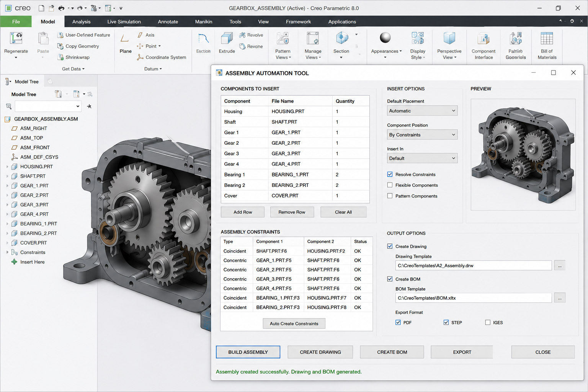Toggle the Create BOM checkbox

390,279
